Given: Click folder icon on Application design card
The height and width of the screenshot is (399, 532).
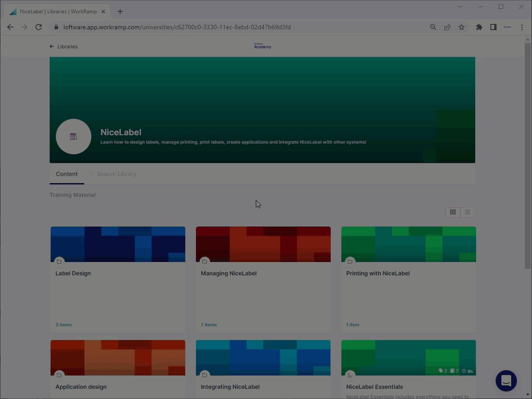Looking at the screenshot, I should click(59, 375).
